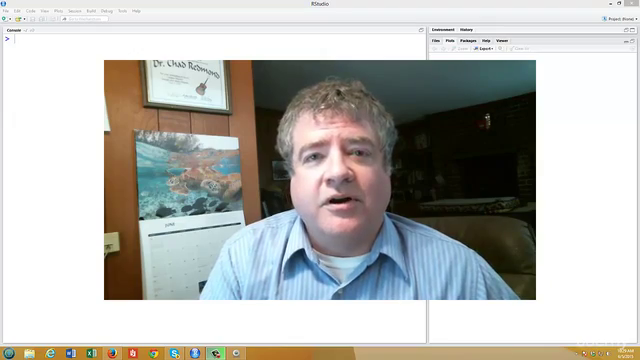Open Google Chrome from the taskbar
This screenshot has height=360, width=640.
click(x=153, y=353)
